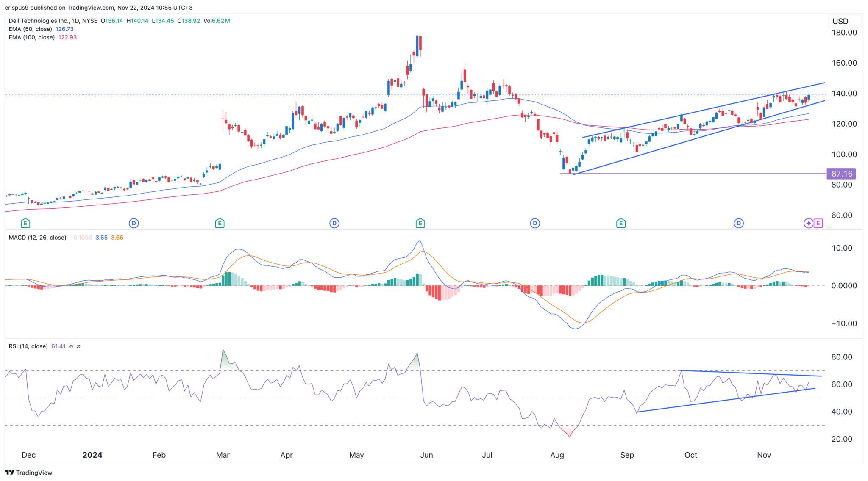Click first null-value symbol after RSI 61.41
This screenshot has width=868, height=481.
pyautogui.click(x=71, y=346)
